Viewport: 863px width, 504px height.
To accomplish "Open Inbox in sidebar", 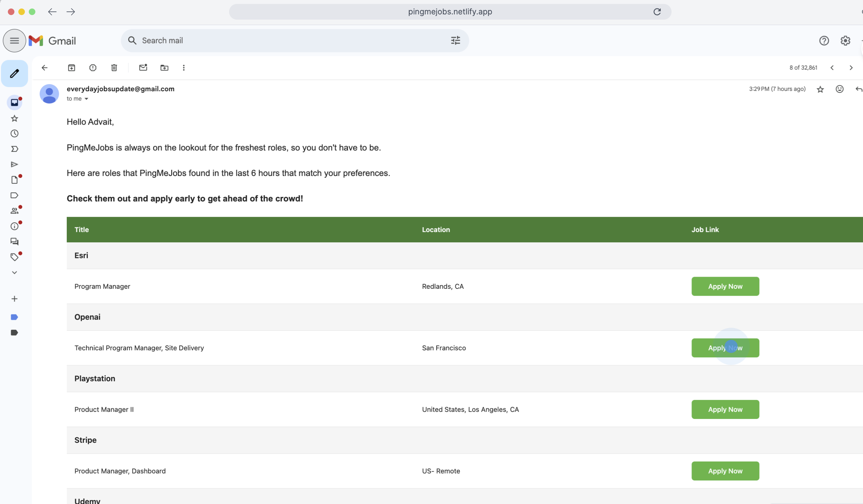I will coord(14,102).
